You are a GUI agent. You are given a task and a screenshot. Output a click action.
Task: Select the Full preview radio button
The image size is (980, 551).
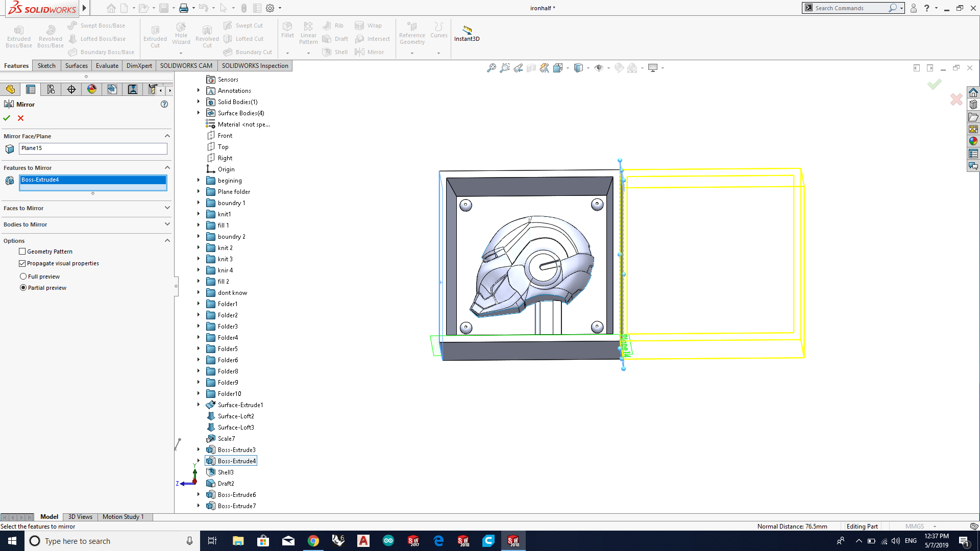pos(23,277)
